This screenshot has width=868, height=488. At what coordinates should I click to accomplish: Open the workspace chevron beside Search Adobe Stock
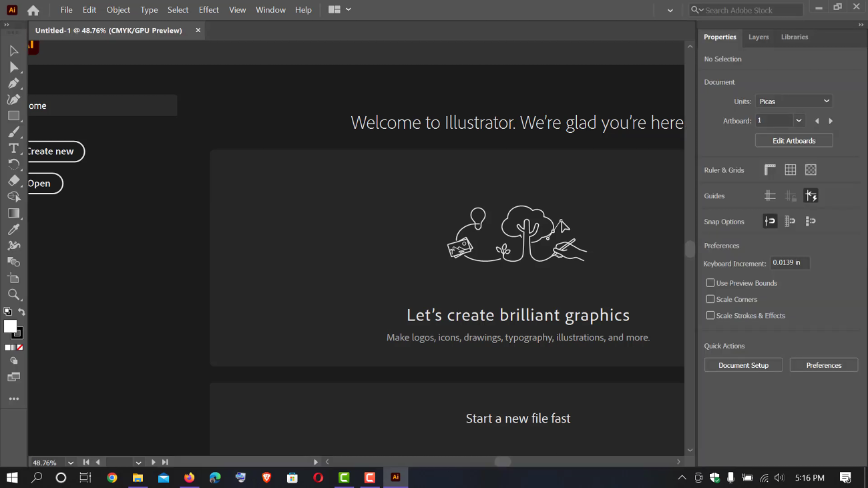[670, 10]
